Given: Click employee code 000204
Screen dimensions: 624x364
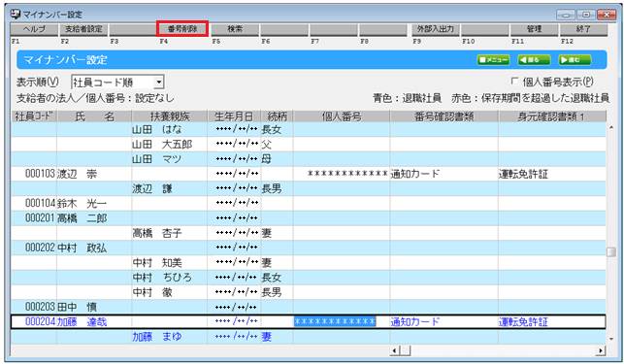Looking at the screenshot, I should click(40, 322).
